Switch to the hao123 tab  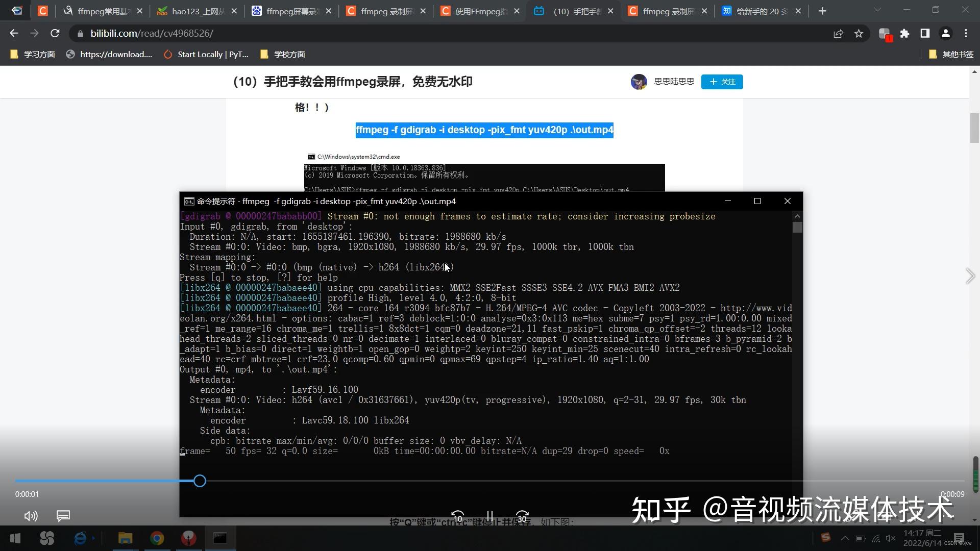pos(194,10)
